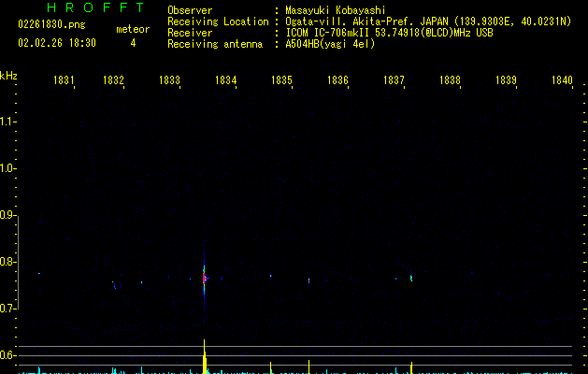Click the ICOM IC-706mkII receiver text
Viewport: 588px width, 374px height.
pos(389,33)
